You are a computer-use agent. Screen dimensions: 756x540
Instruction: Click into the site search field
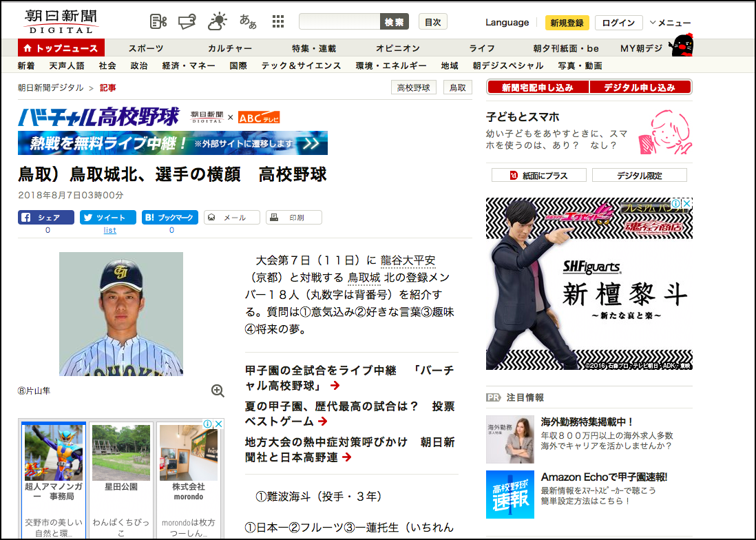(339, 22)
